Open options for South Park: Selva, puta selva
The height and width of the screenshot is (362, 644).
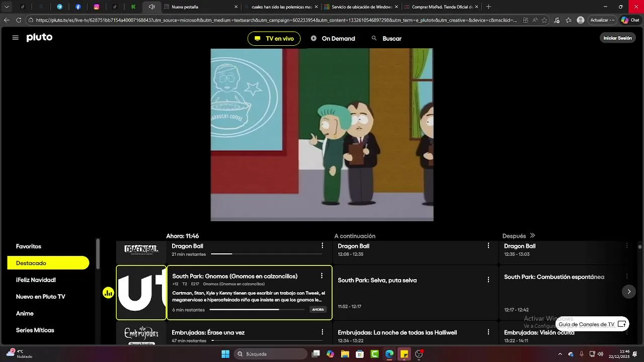[x=488, y=280]
